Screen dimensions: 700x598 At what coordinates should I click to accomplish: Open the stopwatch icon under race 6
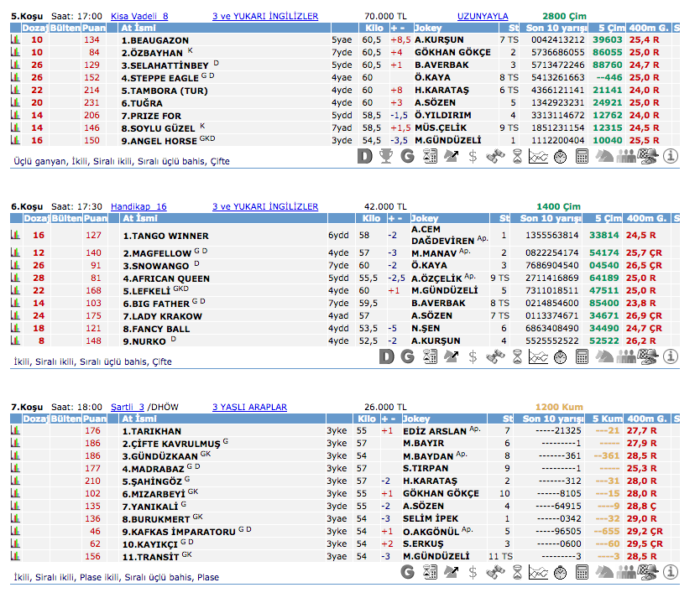562,356
